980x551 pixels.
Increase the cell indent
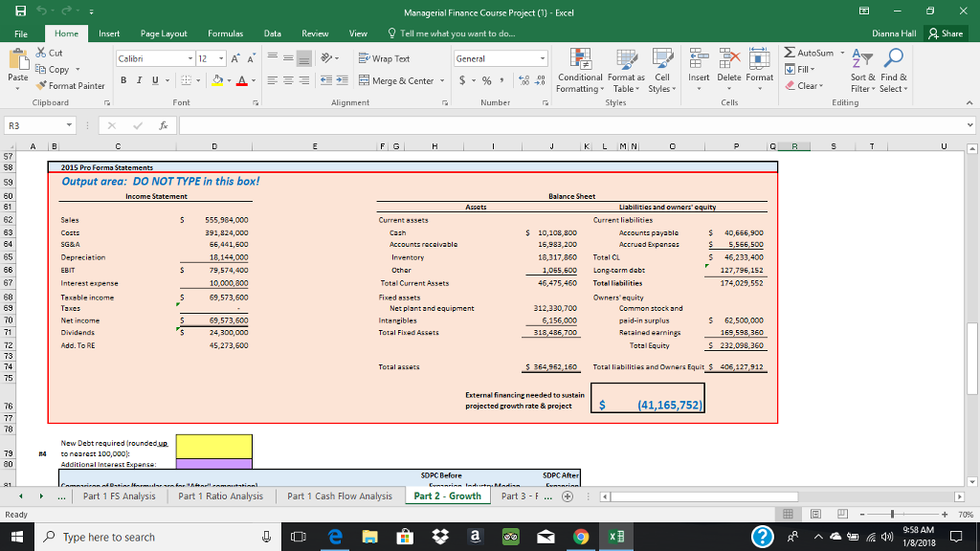[x=342, y=80]
